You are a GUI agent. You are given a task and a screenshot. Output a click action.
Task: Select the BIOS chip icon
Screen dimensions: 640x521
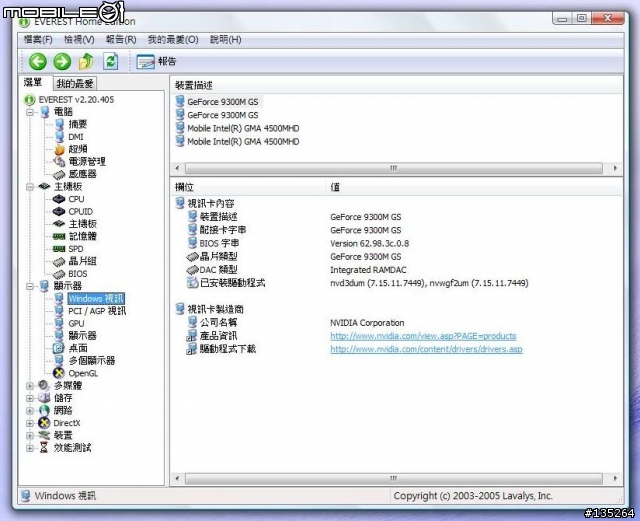59,274
